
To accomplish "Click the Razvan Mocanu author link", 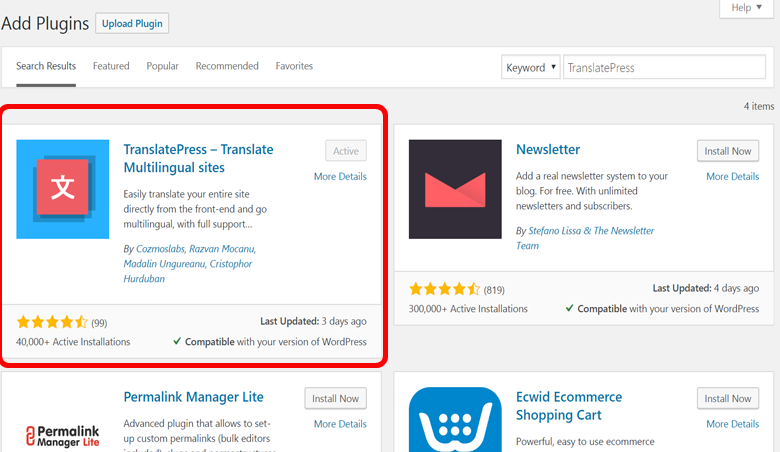I will coord(221,249).
